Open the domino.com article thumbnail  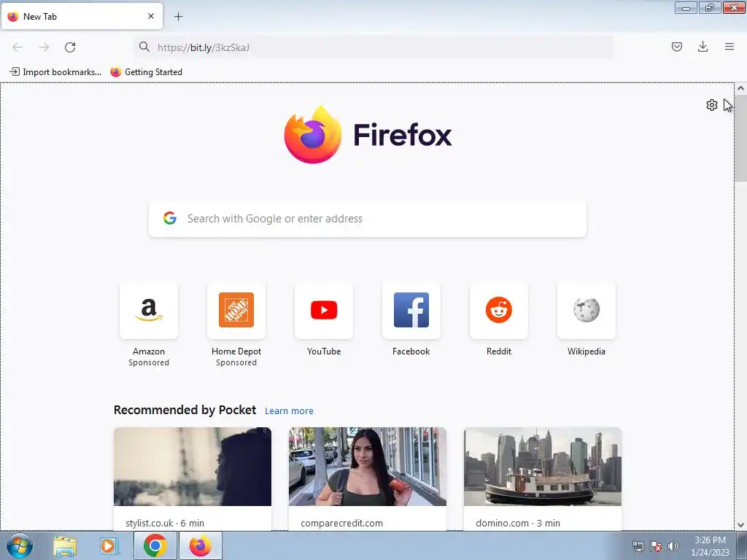(543, 467)
